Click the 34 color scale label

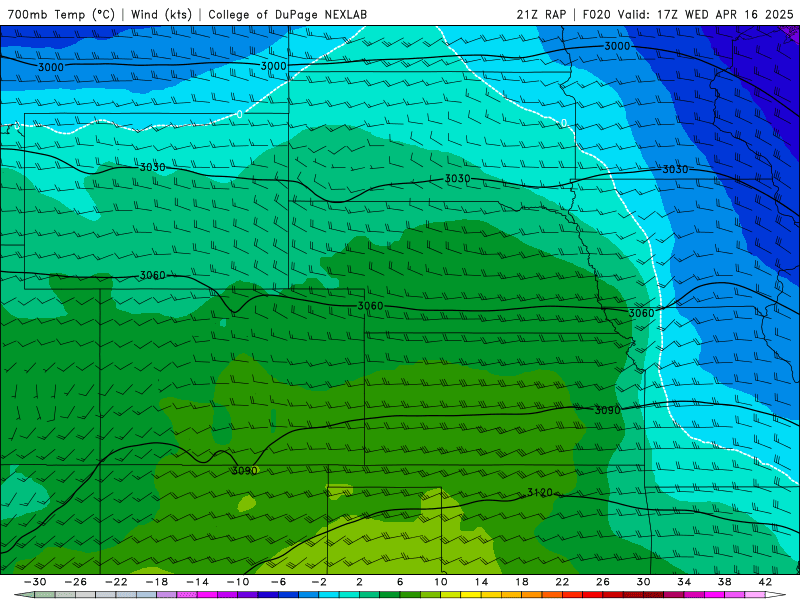[684, 582]
